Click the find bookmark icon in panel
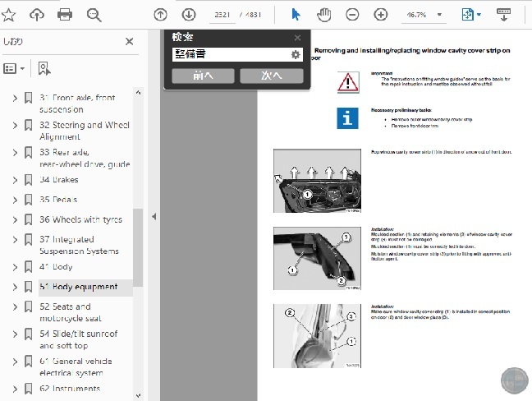This screenshot has width=532, height=401. [44, 68]
